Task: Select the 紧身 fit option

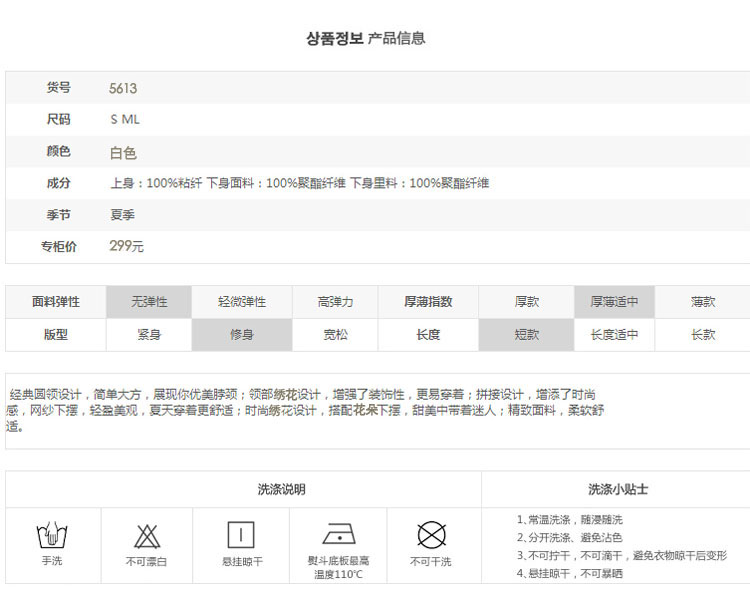Action: point(149,335)
